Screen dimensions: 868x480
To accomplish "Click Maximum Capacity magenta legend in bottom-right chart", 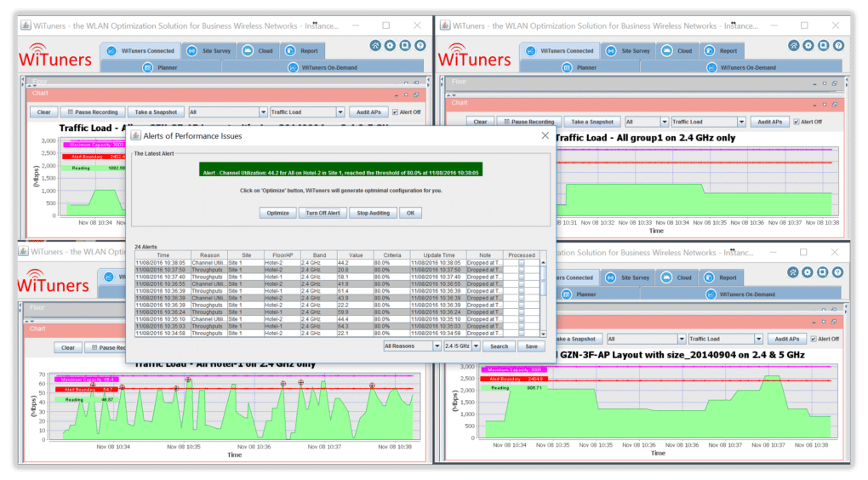I will click(514, 369).
